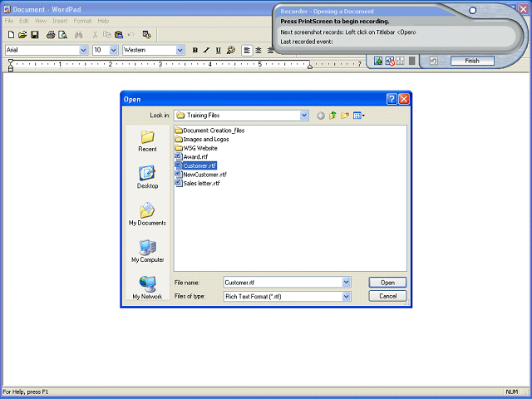
Task: Click the Date/Time insert icon
Action: 146,35
